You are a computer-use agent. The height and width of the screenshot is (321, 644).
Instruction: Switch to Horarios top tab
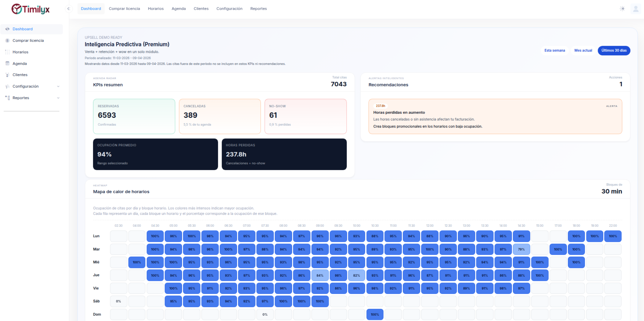[x=156, y=9]
